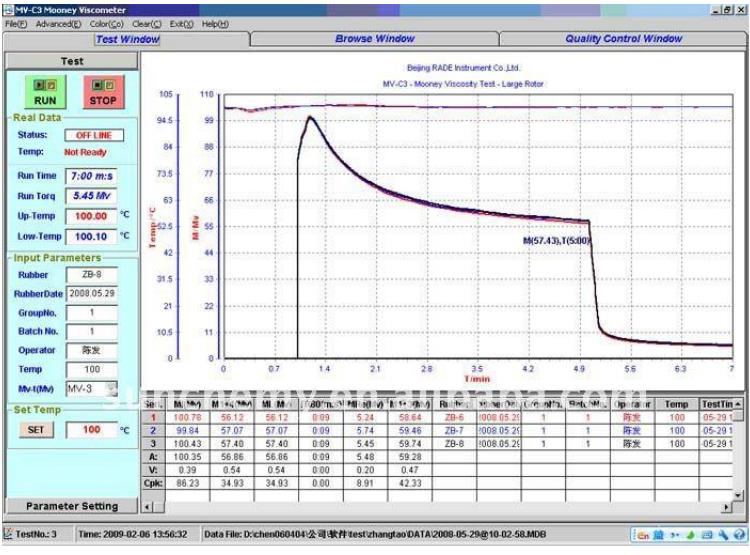Click the green leaf icon in tray

pyautogui.click(x=690, y=535)
